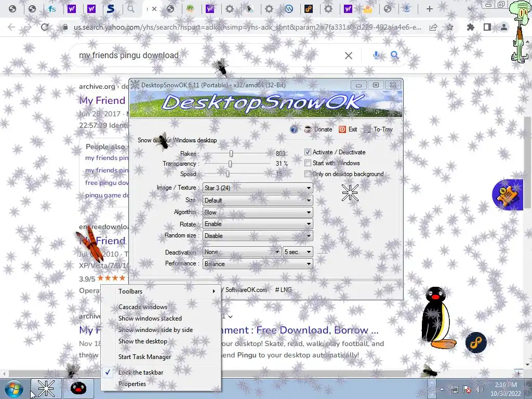The width and height of the screenshot is (532, 399).
Task: Clear the Yahoo search box with X
Action: pyautogui.click(x=349, y=55)
